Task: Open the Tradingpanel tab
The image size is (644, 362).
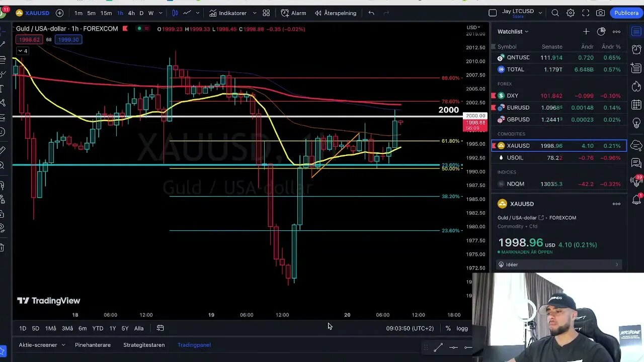Action: pos(194,345)
